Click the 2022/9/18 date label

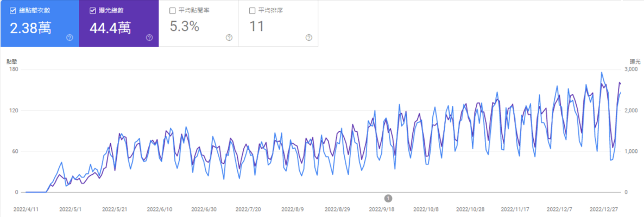[x=381, y=209]
